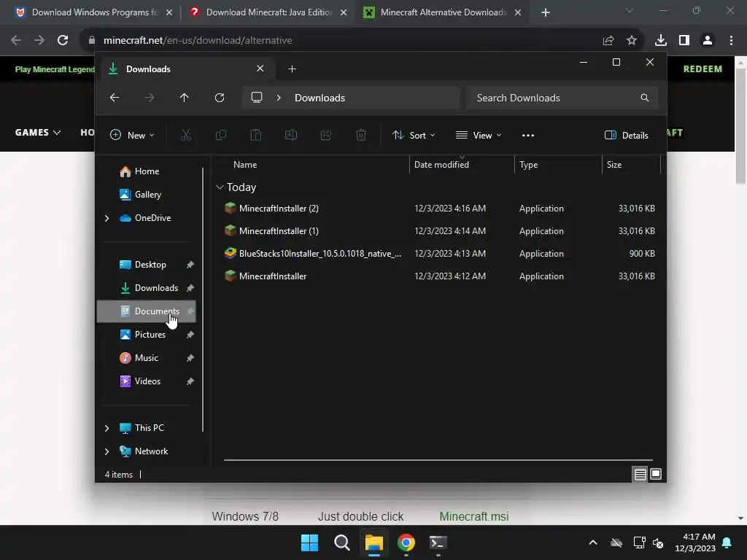747x560 pixels.
Task: Open Chrome downloads tray icon
Action: (x=661, y=41)
